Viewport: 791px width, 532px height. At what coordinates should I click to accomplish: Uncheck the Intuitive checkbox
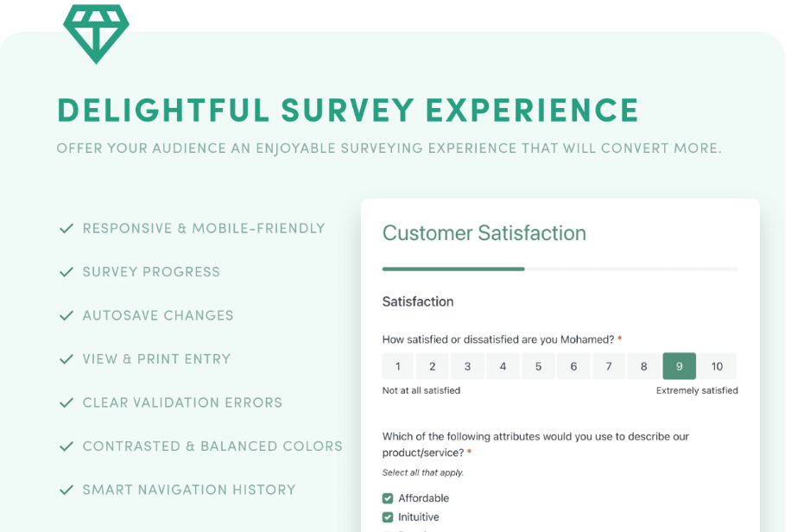click(388, 517)
